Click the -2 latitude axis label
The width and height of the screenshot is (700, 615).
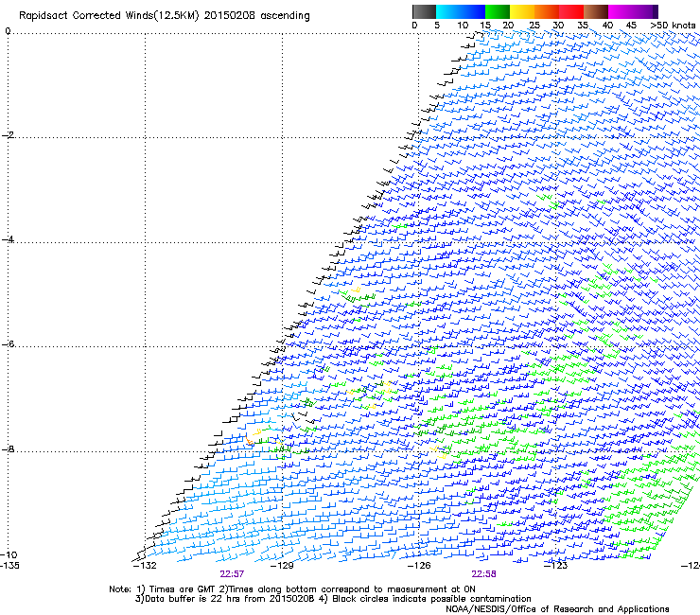pos(8,135)
